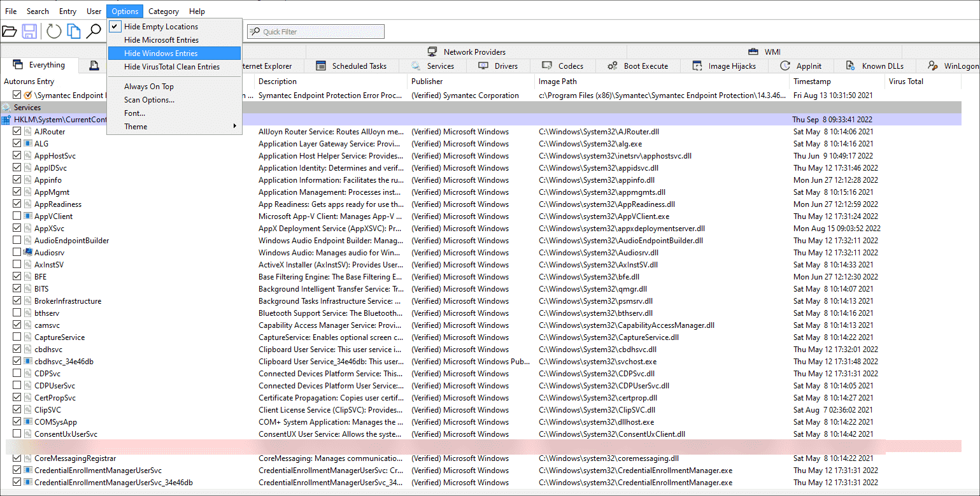This screenshot has width=980, height=496.
Task: Uncheck the AJRouter service entry
Action: (16, 131)
